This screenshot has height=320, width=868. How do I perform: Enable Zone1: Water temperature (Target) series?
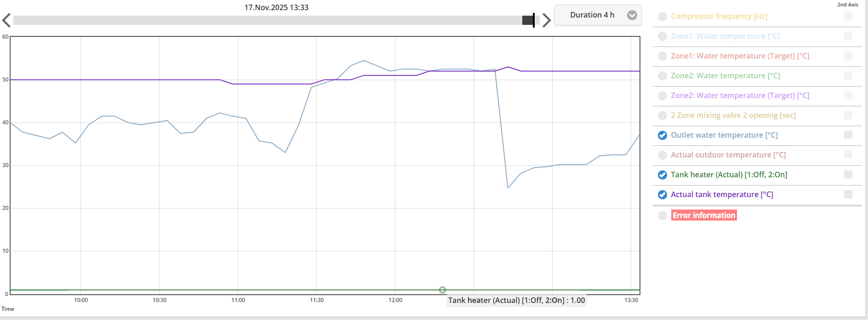(662, 56)
